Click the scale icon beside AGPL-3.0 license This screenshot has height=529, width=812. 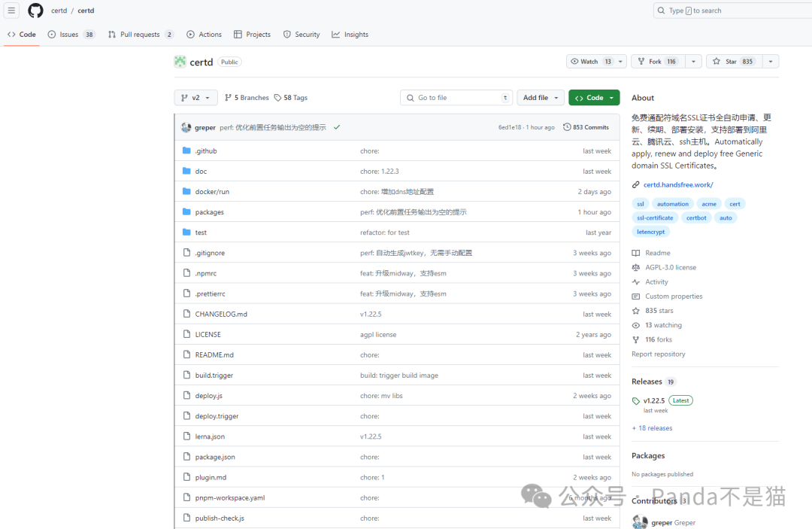click(635, 267)
